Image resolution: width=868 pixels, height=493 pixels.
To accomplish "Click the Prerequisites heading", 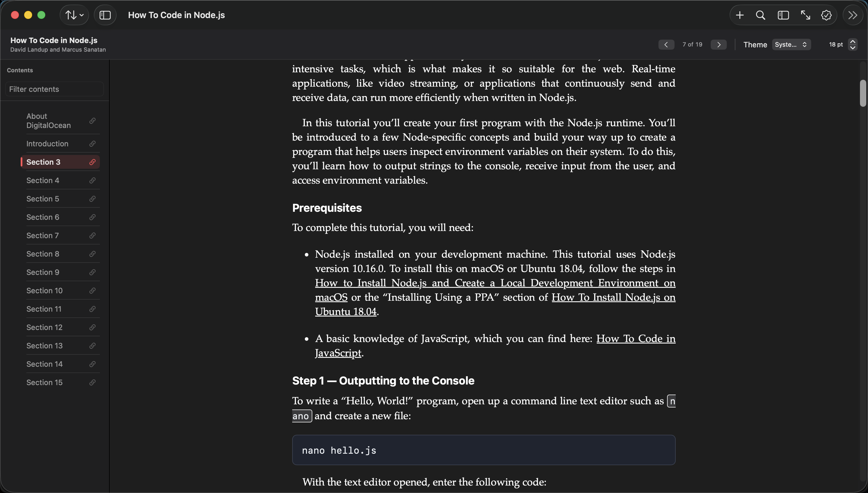I will click(x=327, y=208).
